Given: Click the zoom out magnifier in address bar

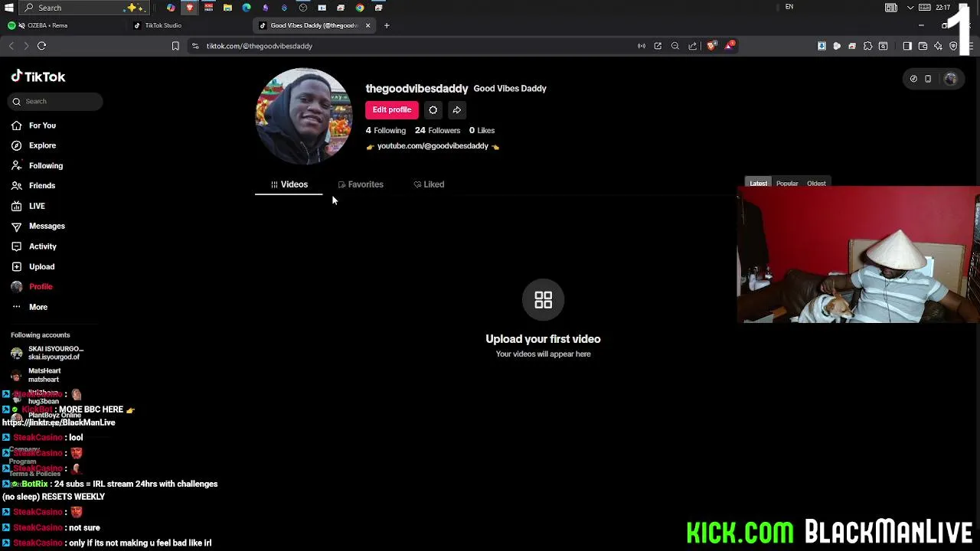Looking at the screenshot, I should tap(675, 46).
